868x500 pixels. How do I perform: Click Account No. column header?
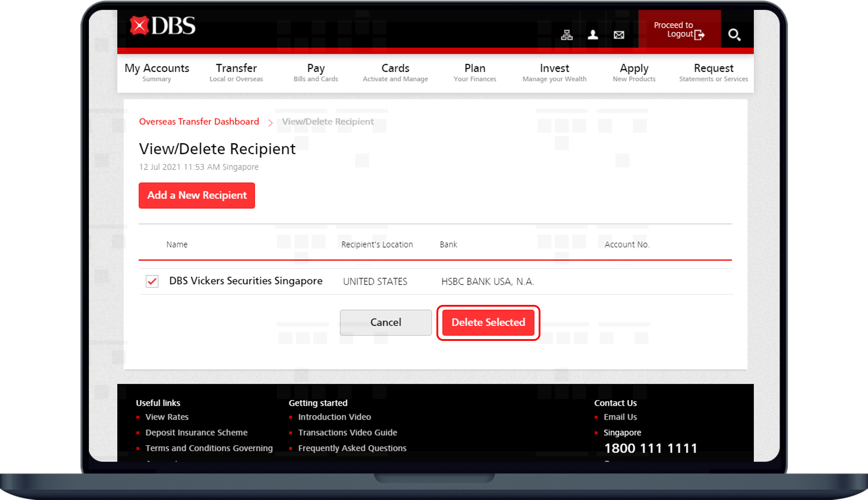tap(627, 244)
